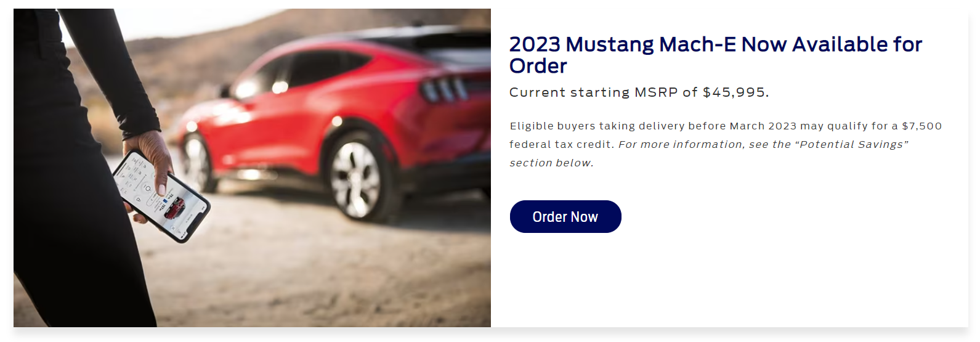980x342 pixels.
Task: Click the $7,500 credit amount
Action: tap(922, 126)
